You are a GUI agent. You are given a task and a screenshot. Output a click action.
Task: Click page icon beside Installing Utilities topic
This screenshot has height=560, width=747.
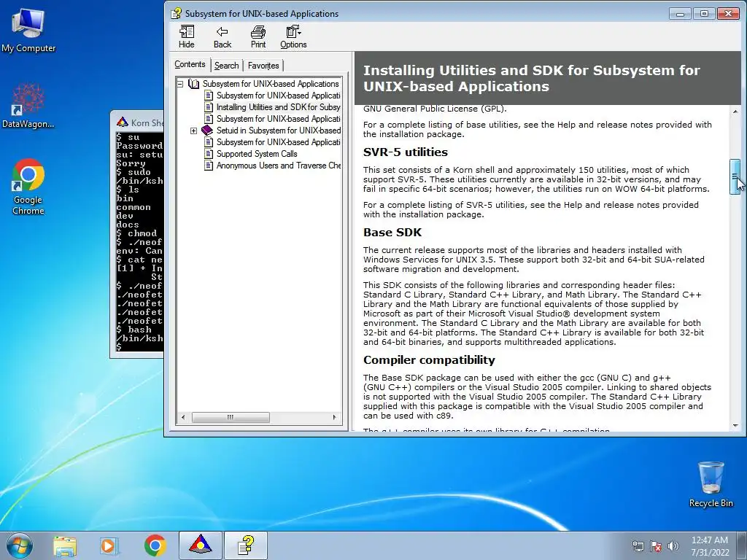click(x=208, y=107)
